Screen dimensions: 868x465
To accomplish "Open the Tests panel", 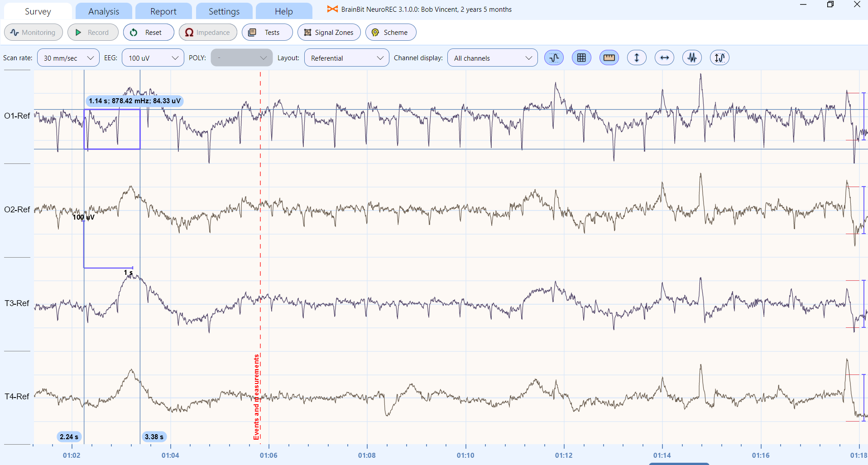I will pyautogui.click(x=267, y=33).
